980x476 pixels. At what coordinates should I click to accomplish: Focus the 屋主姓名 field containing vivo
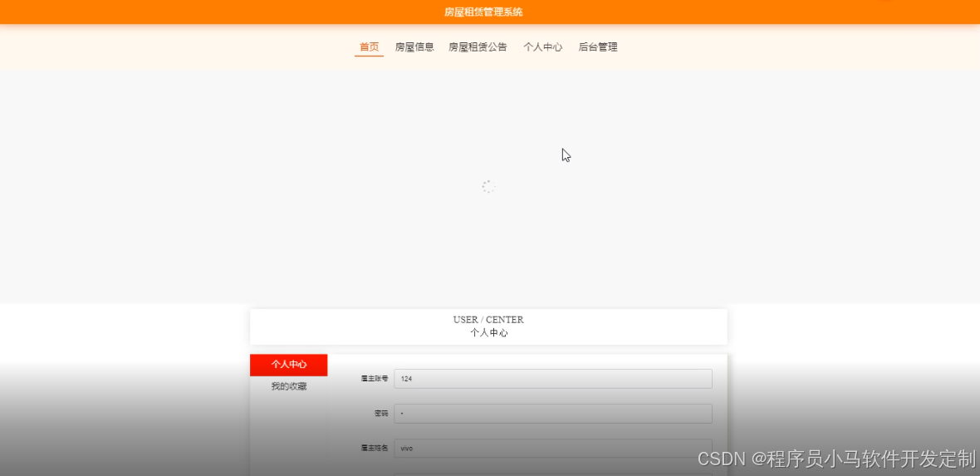click(x=553, y=449)
